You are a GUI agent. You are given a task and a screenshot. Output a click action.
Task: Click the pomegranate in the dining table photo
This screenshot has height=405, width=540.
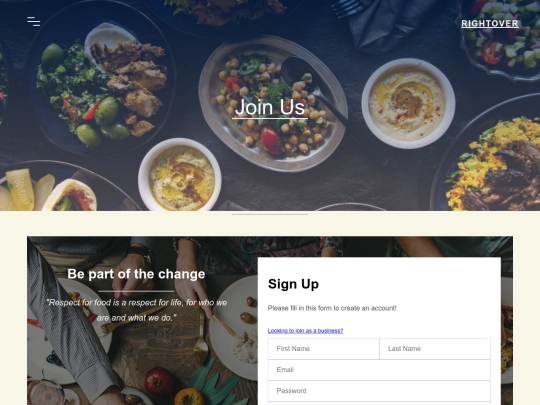point(159,381)
